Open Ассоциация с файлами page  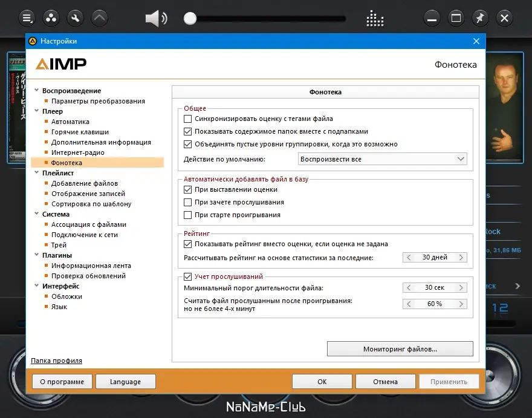88,224
